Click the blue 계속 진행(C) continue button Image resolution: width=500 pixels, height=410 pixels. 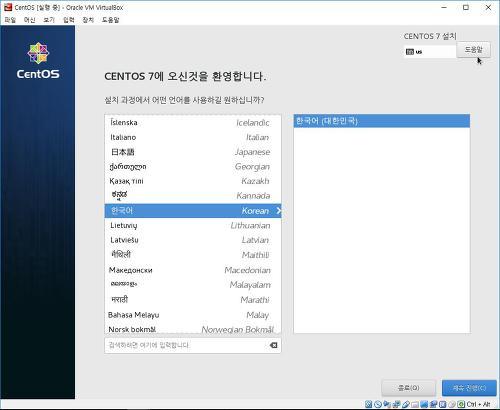tap(469, 388)
